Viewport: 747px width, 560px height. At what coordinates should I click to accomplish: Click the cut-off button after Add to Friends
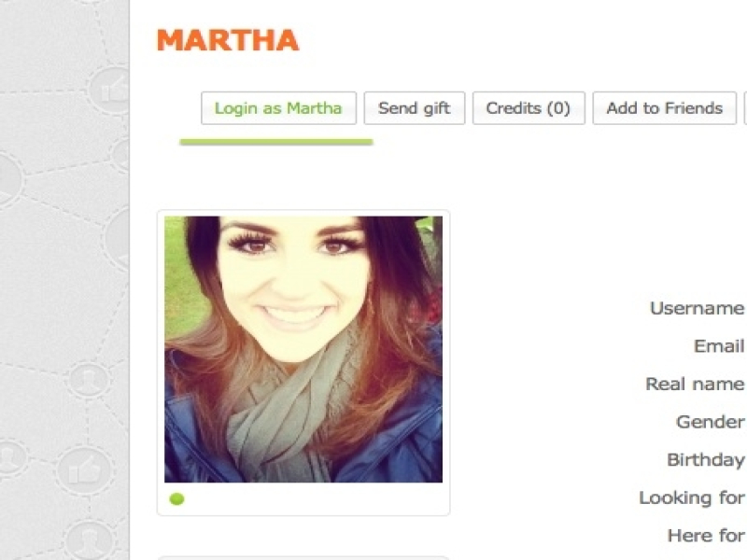tap(745, 108)
